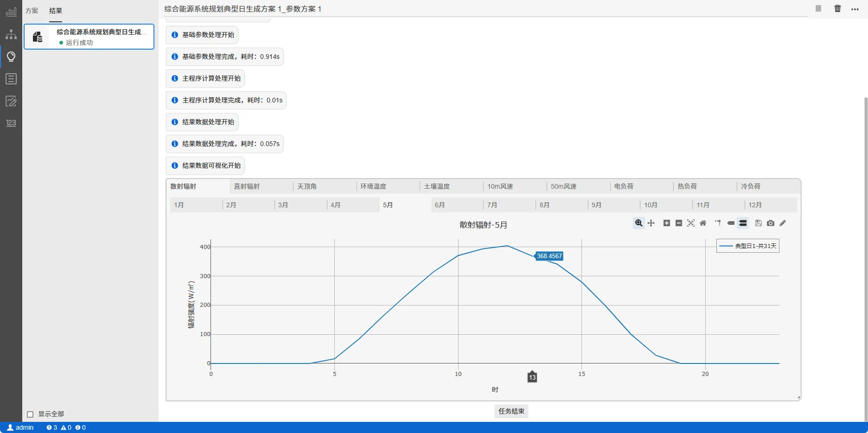Delete result using the trash icon

click(x=837, y=8)
